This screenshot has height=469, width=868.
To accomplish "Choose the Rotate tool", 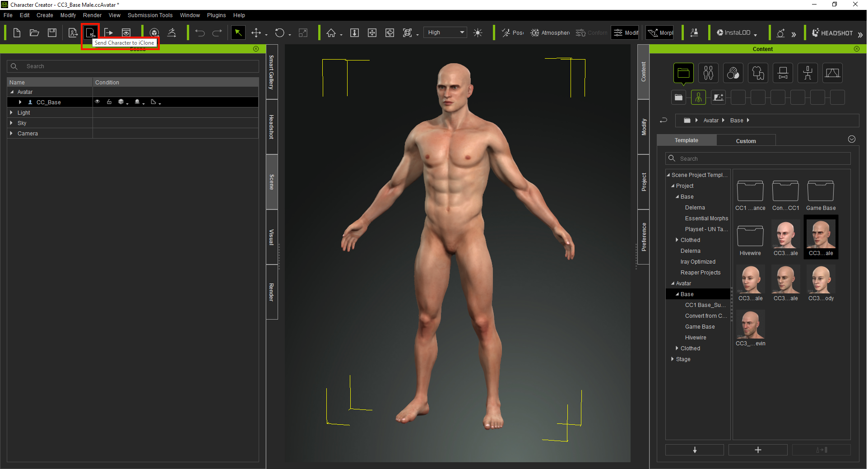I will coord(280,33).
